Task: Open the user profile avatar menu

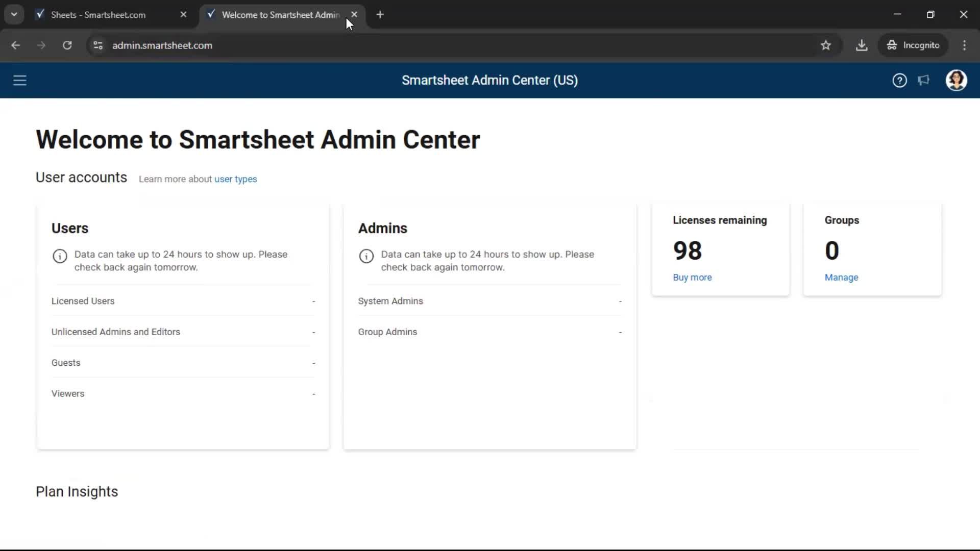Action: (956, 81)
